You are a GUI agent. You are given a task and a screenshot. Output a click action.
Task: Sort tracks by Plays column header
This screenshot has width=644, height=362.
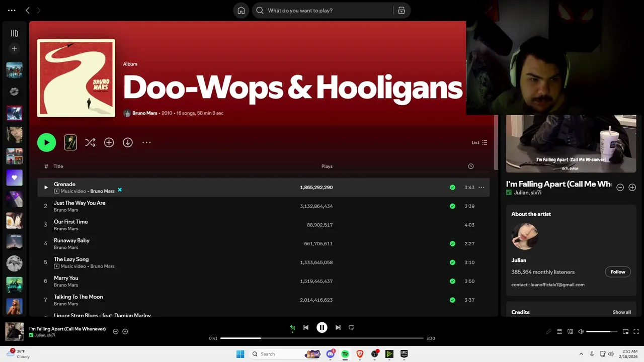click(x=327, y=166)
